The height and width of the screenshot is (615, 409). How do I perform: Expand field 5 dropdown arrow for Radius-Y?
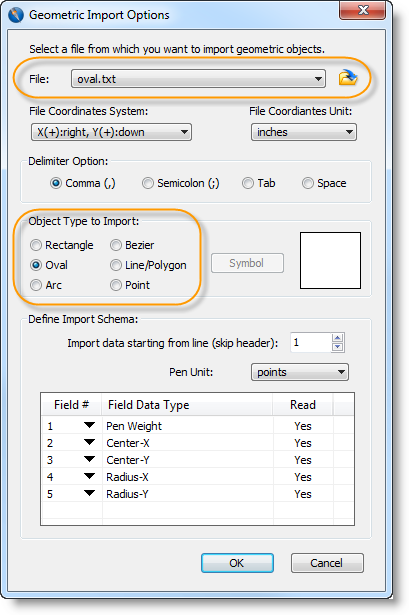[x=89, y=493]
